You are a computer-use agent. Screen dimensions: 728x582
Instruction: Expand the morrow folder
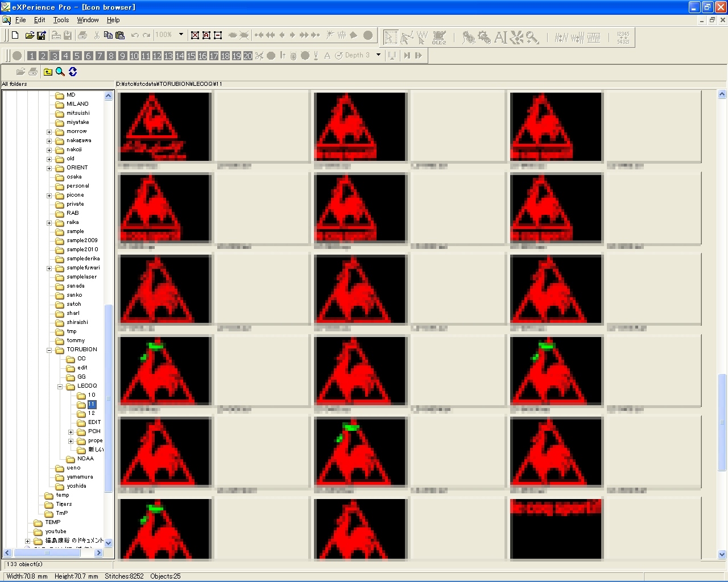49,132
